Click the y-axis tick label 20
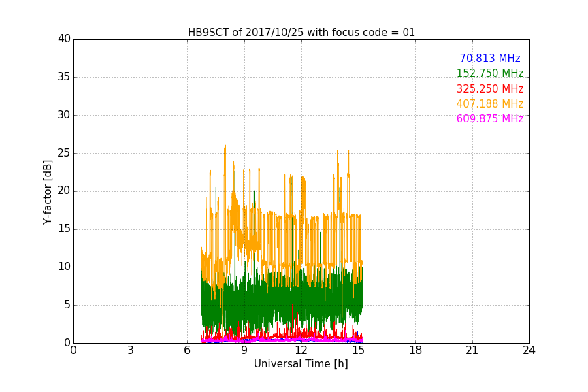This screenshot has height=392, width=588. 64,191
